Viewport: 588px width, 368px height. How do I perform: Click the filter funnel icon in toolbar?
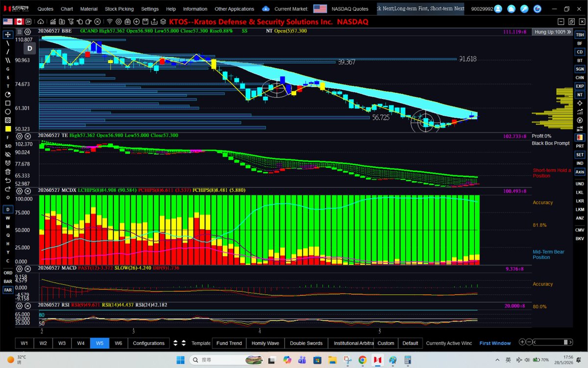71,22
